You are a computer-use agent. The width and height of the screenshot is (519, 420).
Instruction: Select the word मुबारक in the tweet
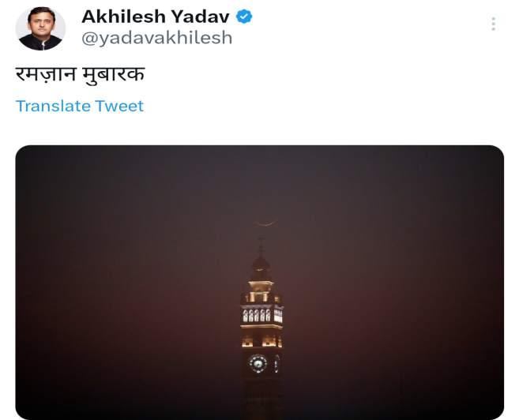113,74
